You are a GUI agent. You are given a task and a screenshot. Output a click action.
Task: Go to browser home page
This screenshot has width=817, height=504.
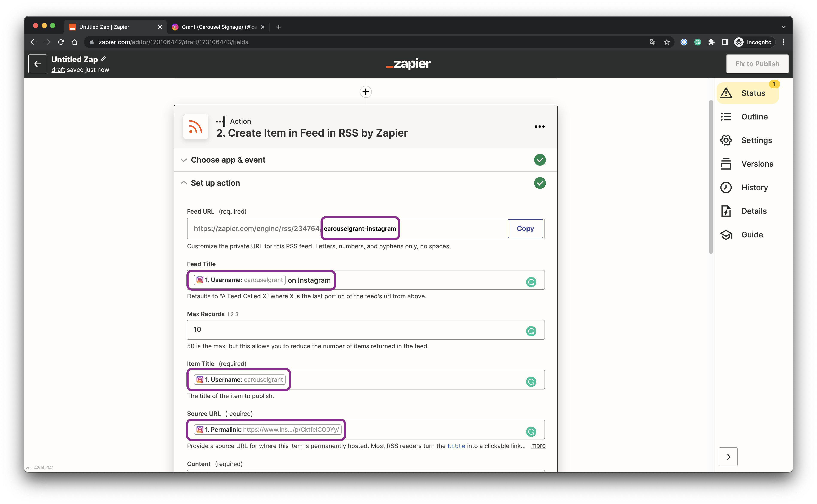click(75, 42)
